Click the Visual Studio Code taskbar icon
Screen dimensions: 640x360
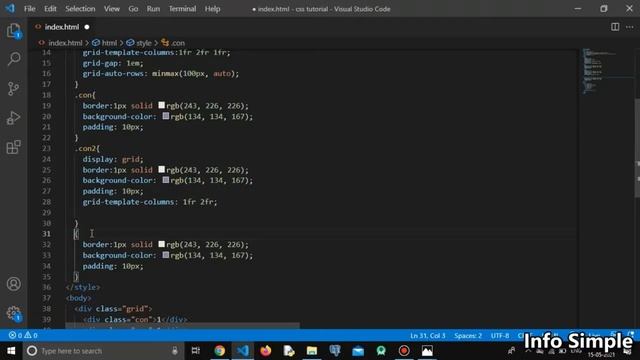(242, 351)
